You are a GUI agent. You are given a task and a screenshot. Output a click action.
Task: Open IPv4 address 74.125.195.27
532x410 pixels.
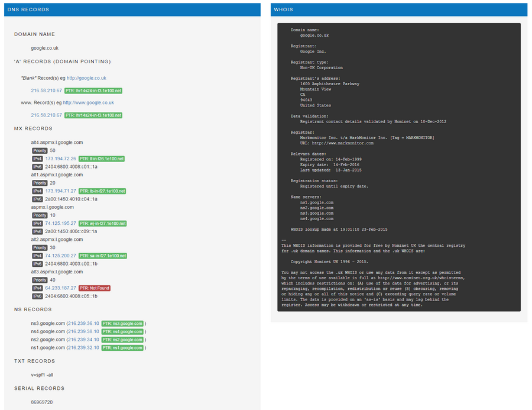(61, 223)
